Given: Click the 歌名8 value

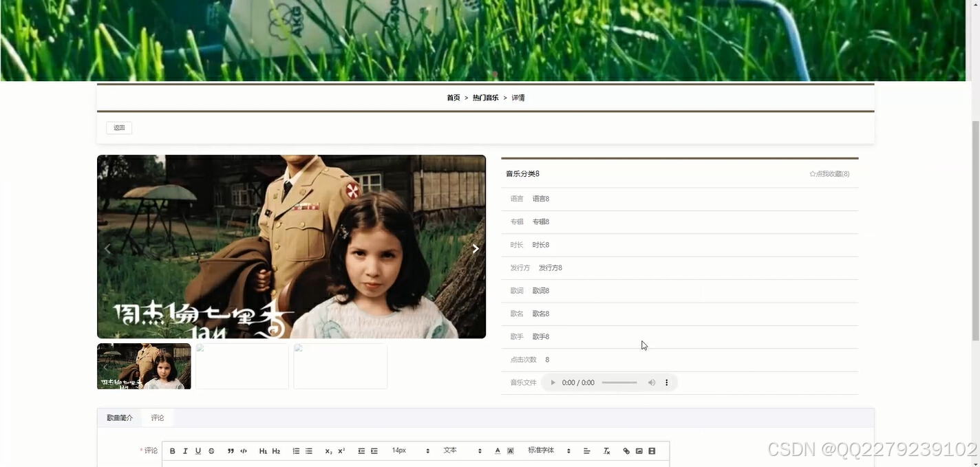Looking at the screenshot, I should point(541,314).
